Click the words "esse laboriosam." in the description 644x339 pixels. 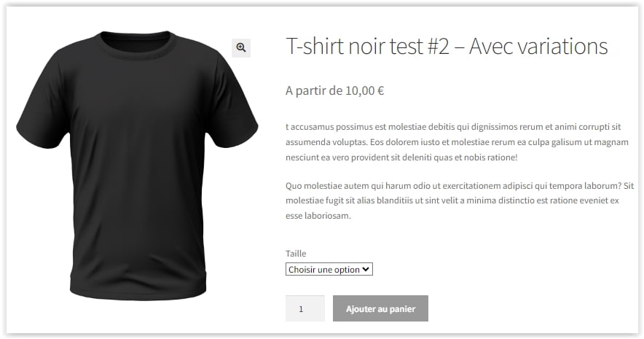click(x=318, y=216)
